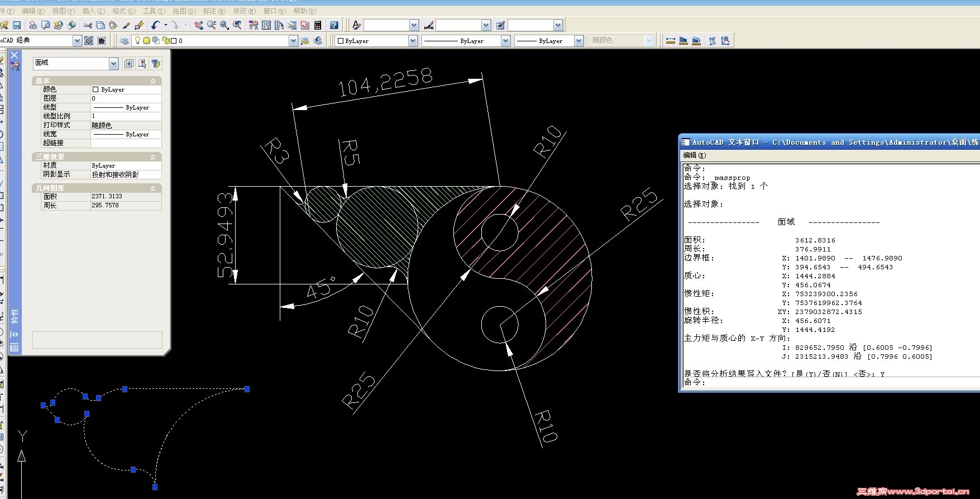
Task: Open the lineweight ByLayer dropdown
Action: (x=579, y=41)
